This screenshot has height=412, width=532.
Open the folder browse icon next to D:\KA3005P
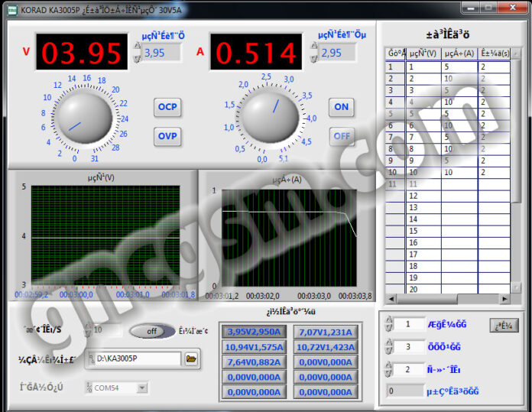coord(191,358)
